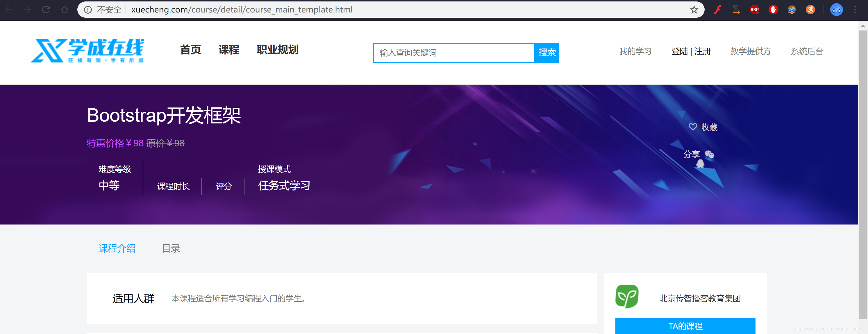Viewport: 868px width, 334px height.
Task: Click the TA的课程 button
Action: [x=685, y=326]
